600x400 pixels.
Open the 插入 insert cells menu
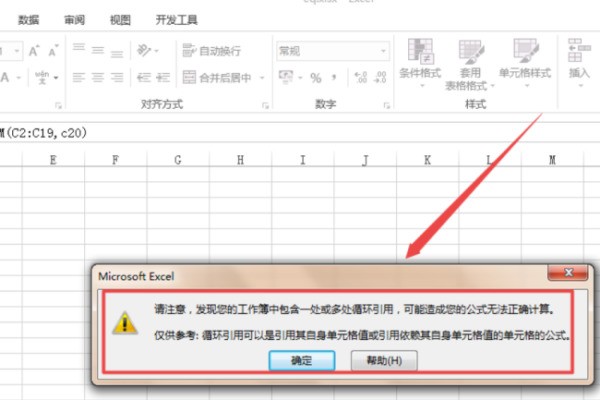coord(579,63)
